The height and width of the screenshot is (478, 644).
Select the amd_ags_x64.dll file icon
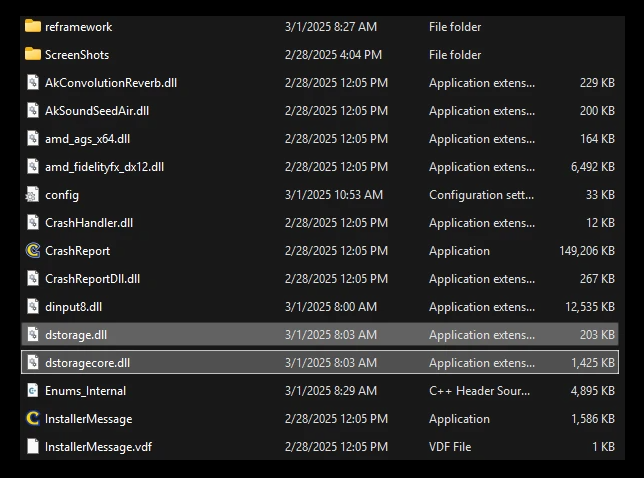click(x=32, y=139)
